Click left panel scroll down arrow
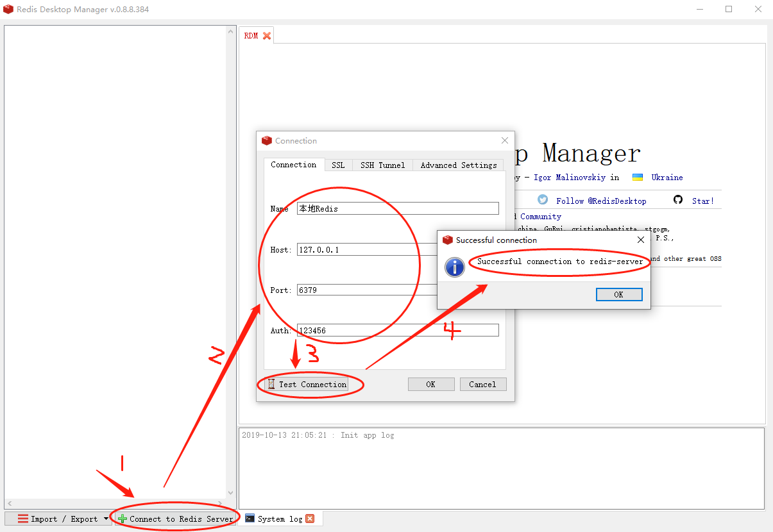 232,494
